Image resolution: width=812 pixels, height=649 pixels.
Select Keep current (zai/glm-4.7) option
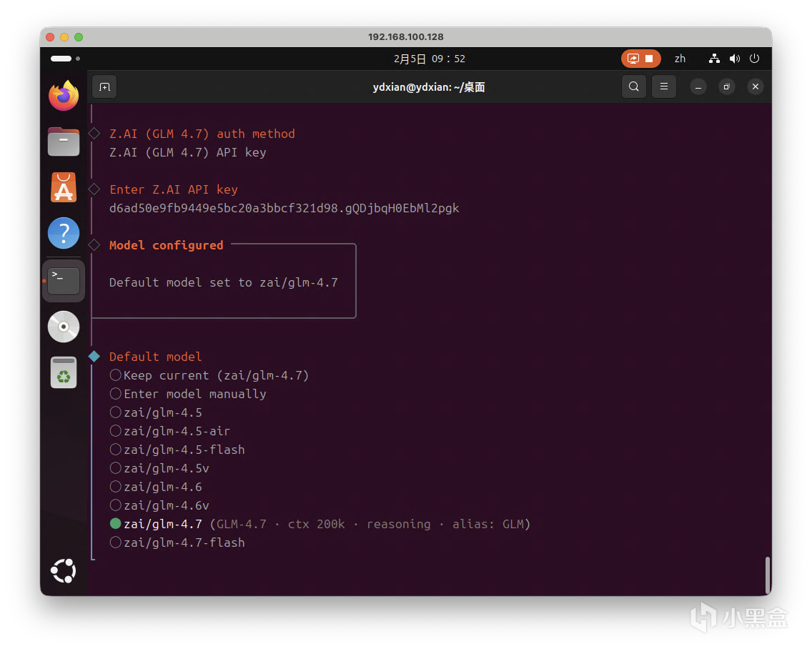pos(209,375)
